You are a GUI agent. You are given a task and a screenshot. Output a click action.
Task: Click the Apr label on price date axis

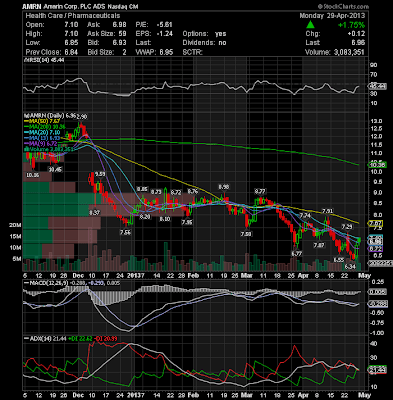(x=303, y=276)
